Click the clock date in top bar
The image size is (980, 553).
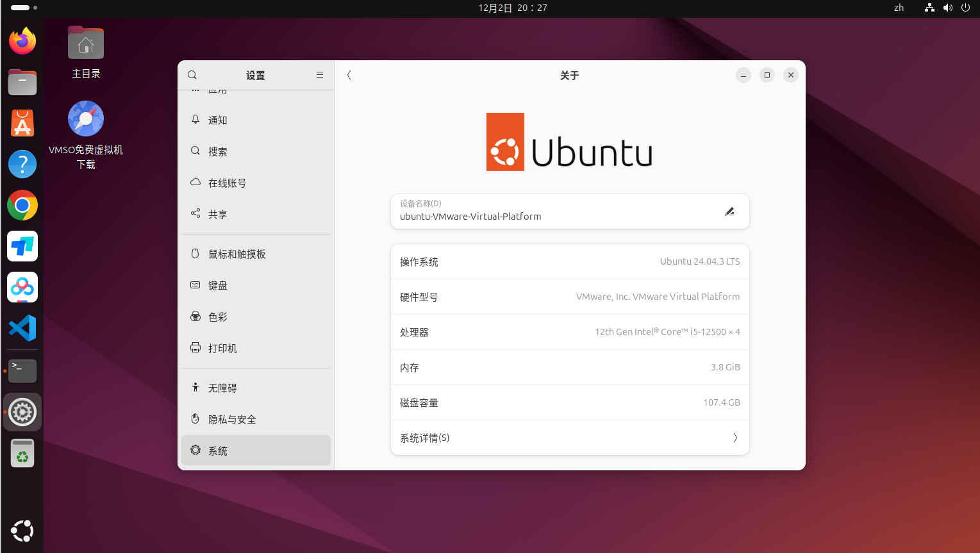513,8
